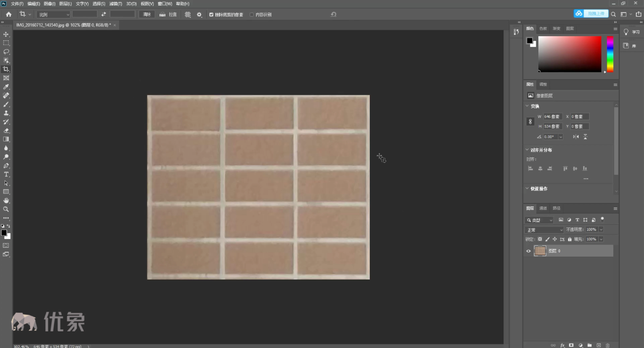Hide 图层 0 using eye icon
644x348 pixels.
point(528,251)
